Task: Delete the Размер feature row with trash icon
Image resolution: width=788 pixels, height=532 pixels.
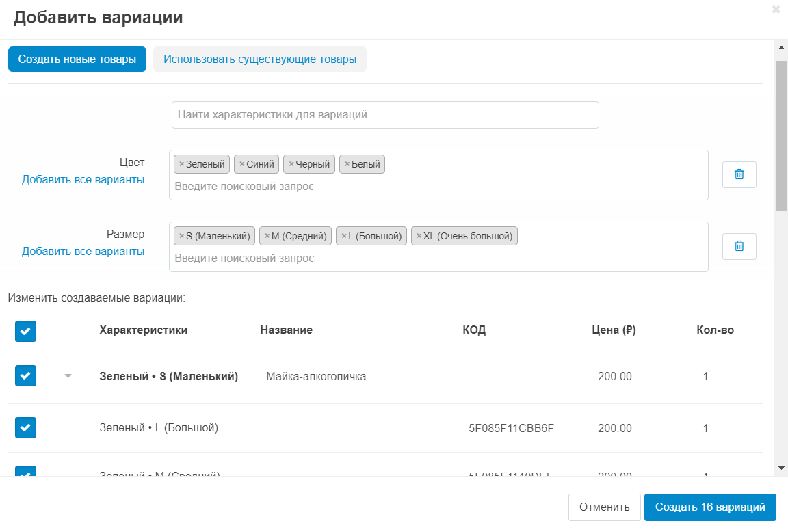Action: tap(739, 246)
